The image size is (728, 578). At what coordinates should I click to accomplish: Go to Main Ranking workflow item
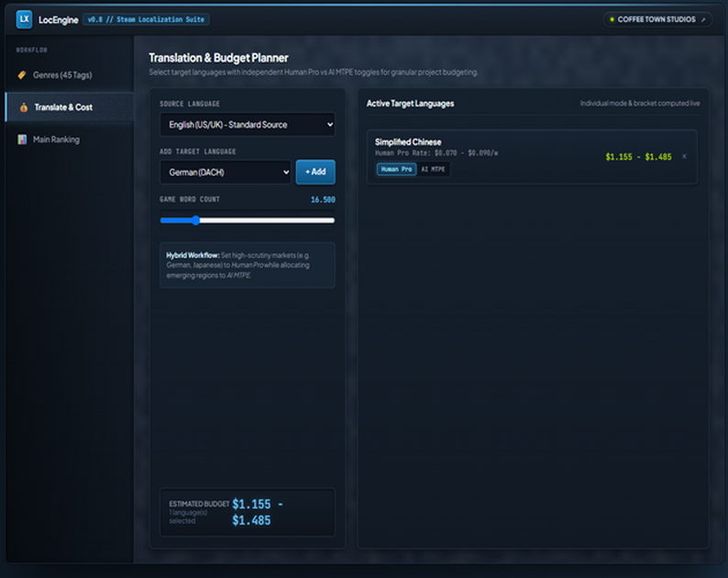pyautogui.click(x=70, y=139)
